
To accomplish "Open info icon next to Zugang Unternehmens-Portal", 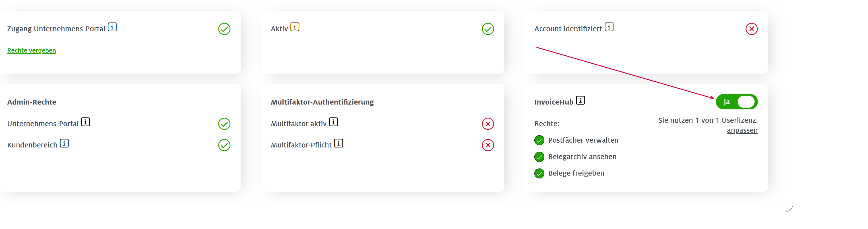I will [112, 27].
